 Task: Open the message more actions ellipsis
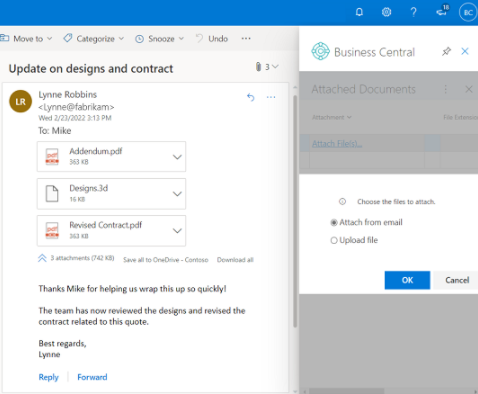(271, 97)
